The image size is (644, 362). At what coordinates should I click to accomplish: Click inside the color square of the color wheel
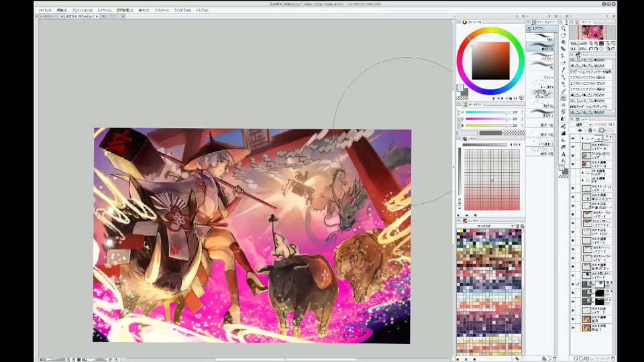click(491, 61)
